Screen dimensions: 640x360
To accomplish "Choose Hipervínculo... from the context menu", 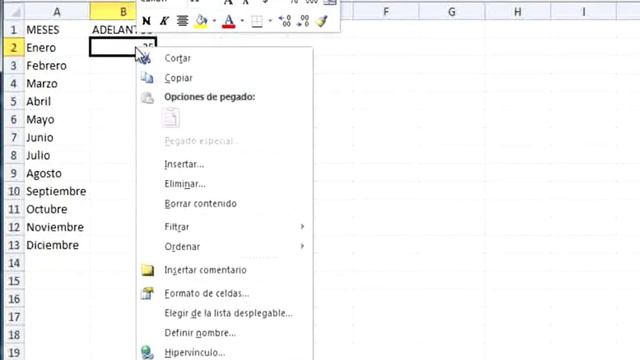I will pos(195,353).
